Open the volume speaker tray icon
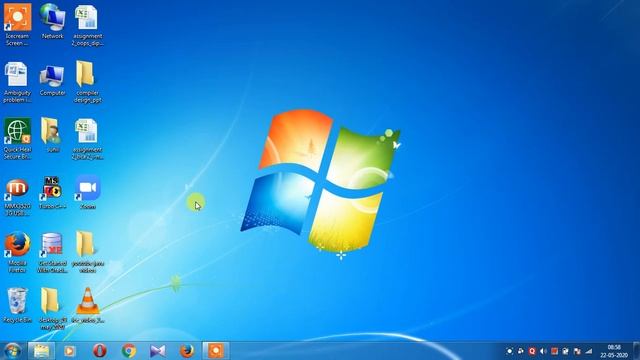640x360 pixels. (543, 351)
